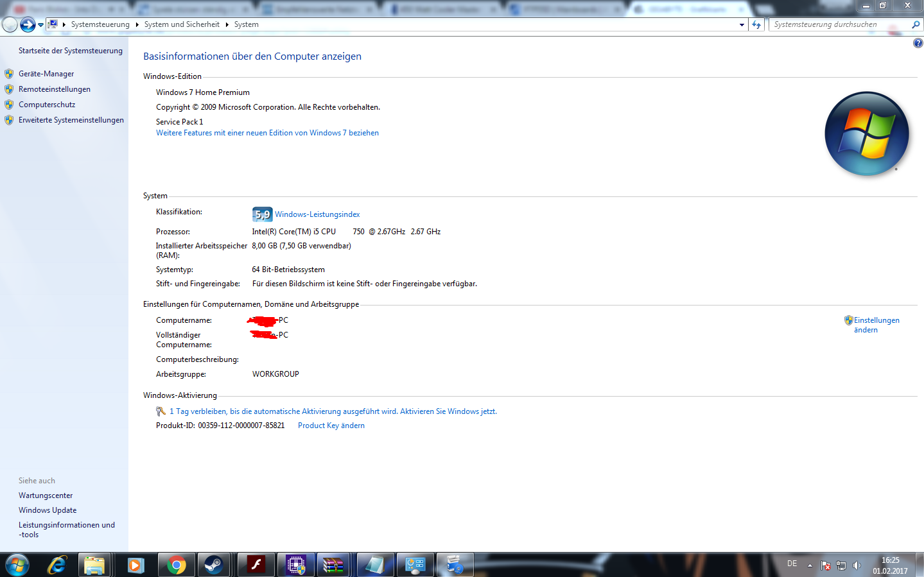Open Windows Media Player from taskbar

135,565
